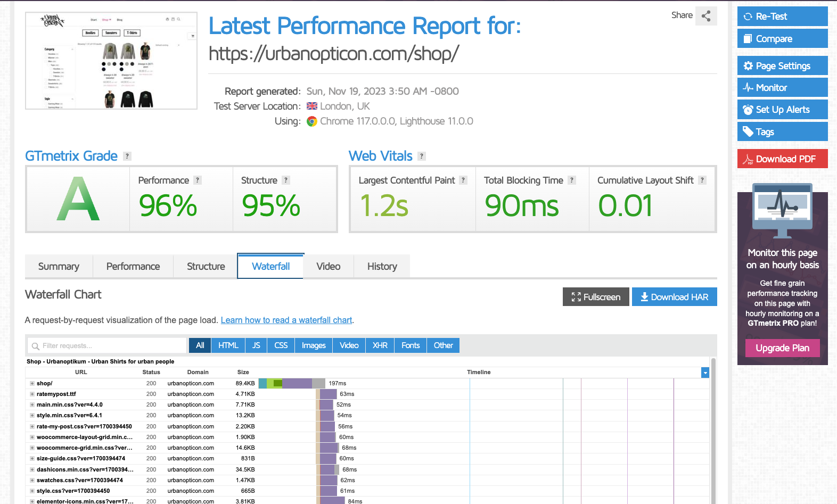Click the Monitor button
The width and height of the screenshot is (837, 504).
782,87
